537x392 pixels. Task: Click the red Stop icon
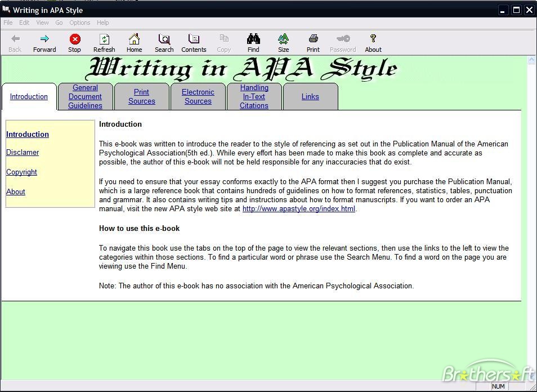click(75, 39)
